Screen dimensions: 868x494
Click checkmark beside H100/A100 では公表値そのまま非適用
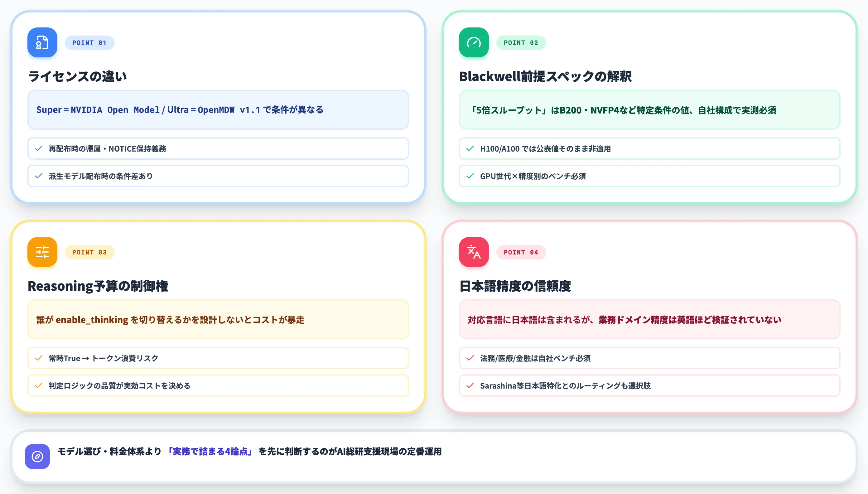coord(470,148)
